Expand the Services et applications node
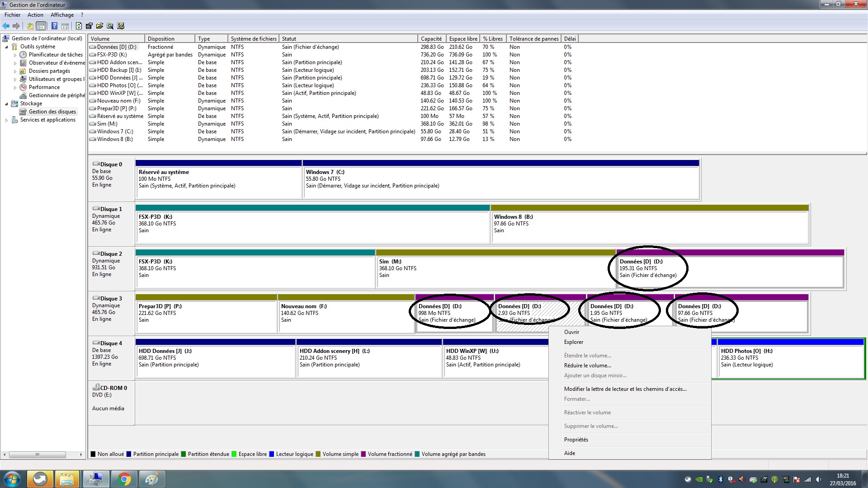The width and height of the screenshot is (868, 488). click(x=6, y=120)
